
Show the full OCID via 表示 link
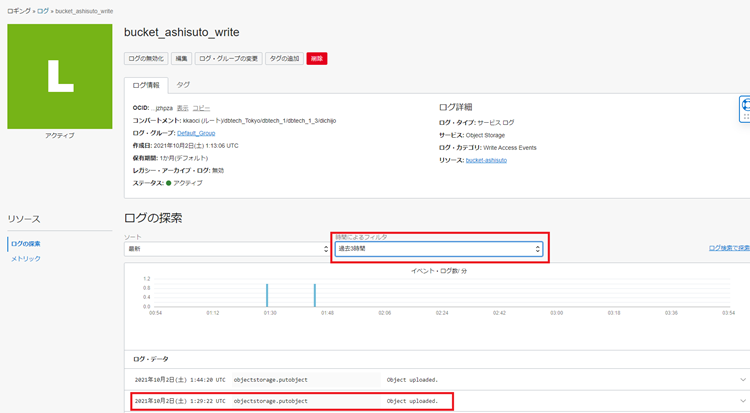point(182,106)
